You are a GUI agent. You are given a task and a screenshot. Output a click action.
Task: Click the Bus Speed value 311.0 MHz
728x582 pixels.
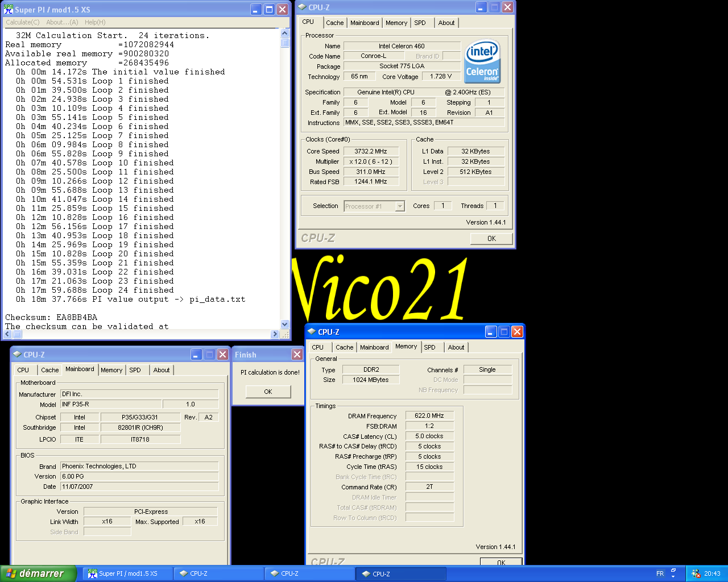tap(371, 172)
